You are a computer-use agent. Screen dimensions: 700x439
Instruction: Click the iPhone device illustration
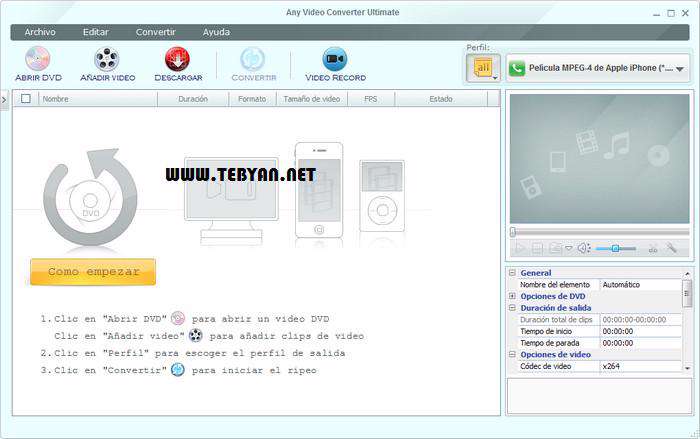(319, 190)
